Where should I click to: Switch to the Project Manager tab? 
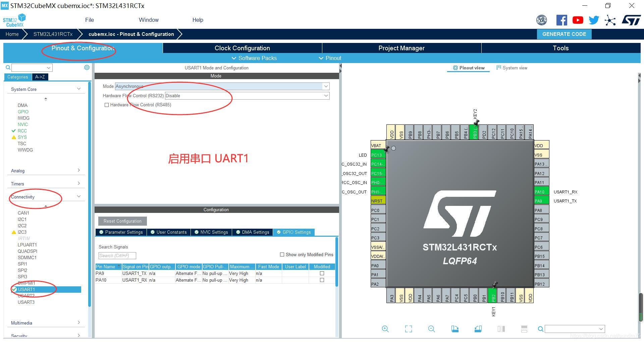pyautogui.click(x=401, y=48)
